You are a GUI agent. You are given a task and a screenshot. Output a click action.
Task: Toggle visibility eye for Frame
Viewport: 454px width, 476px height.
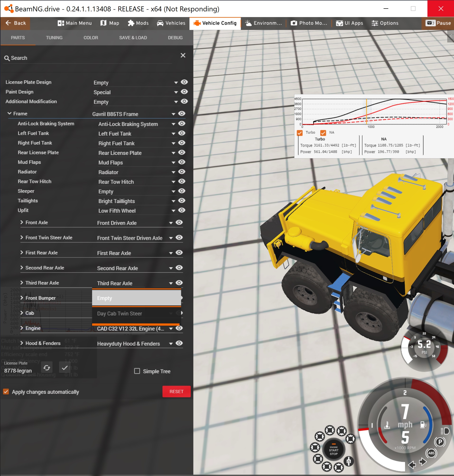click(181, 114)
